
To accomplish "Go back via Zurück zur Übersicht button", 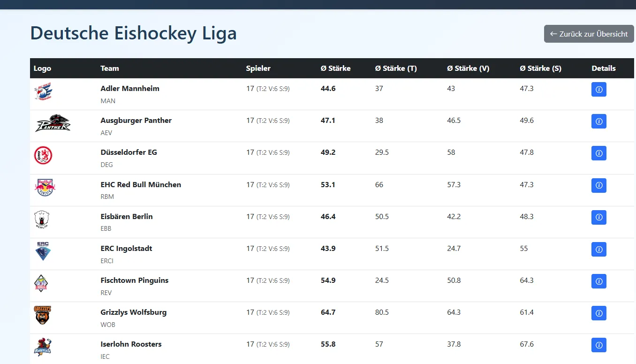I will point(589,34).
